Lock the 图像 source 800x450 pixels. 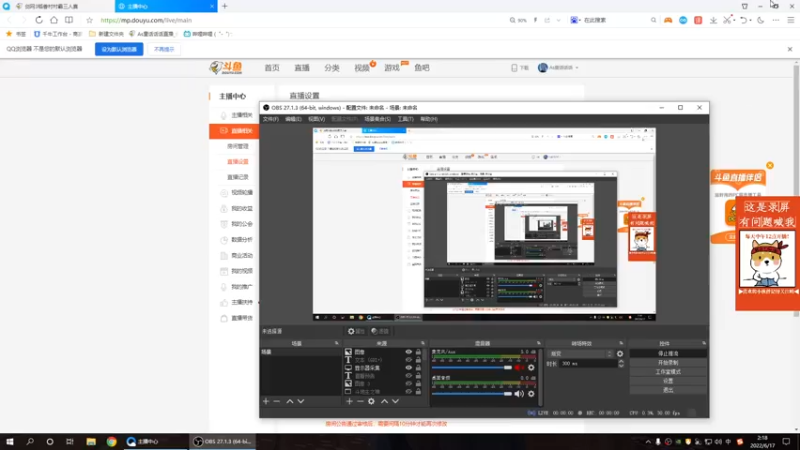418,352
